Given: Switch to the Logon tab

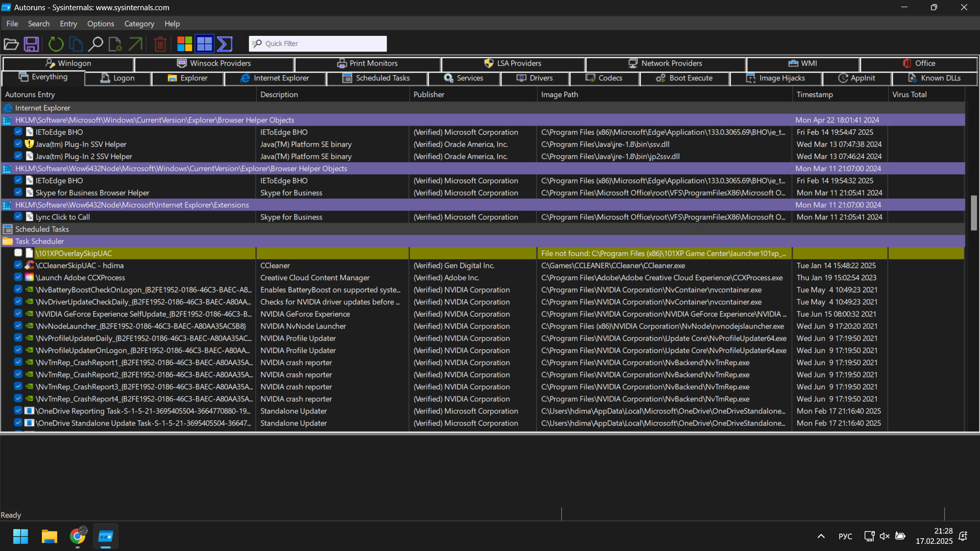Looking at the screenshot, I should [118, 78].
